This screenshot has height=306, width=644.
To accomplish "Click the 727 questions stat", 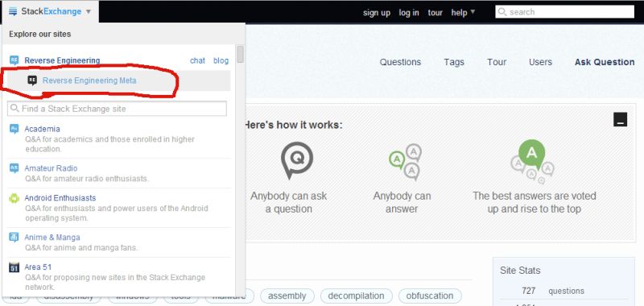I will 553,291.
